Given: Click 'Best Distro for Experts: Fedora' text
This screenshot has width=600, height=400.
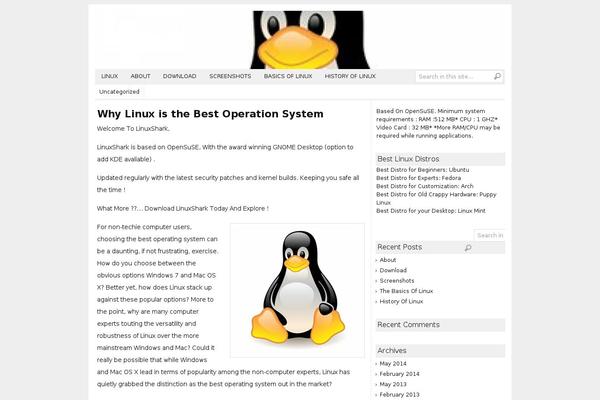Looking at the screenshot, I should click(x=418, y=178).
